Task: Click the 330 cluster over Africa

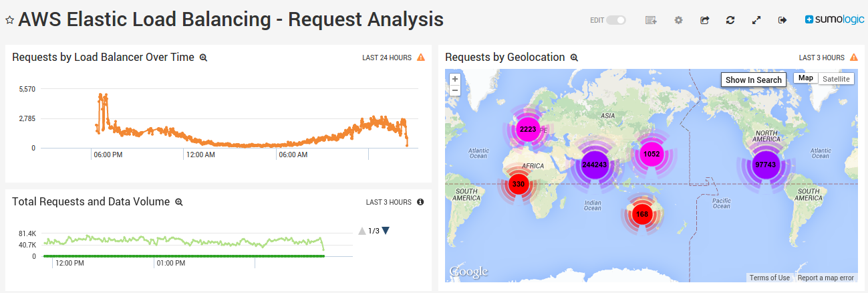Action: (x=518, y=184)
